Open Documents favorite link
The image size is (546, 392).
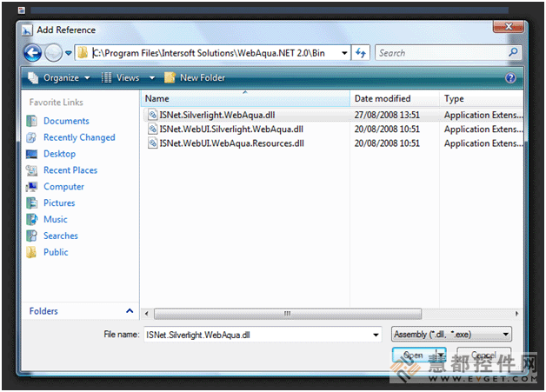pos(66,121)
